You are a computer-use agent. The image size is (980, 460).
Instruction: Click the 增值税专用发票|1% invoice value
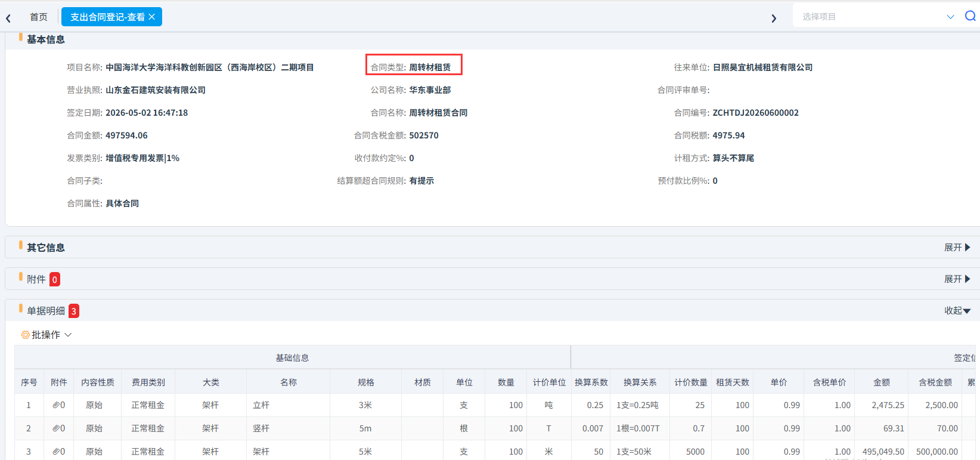click(142, 158)
